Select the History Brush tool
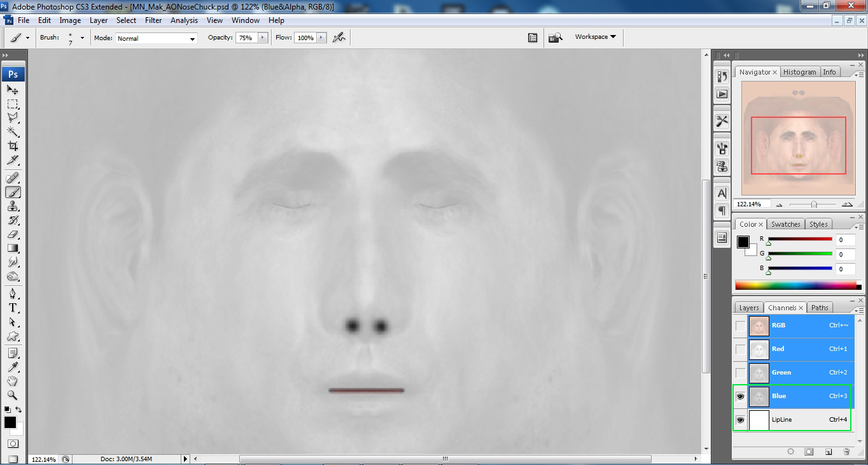 (x=13, y=220)
